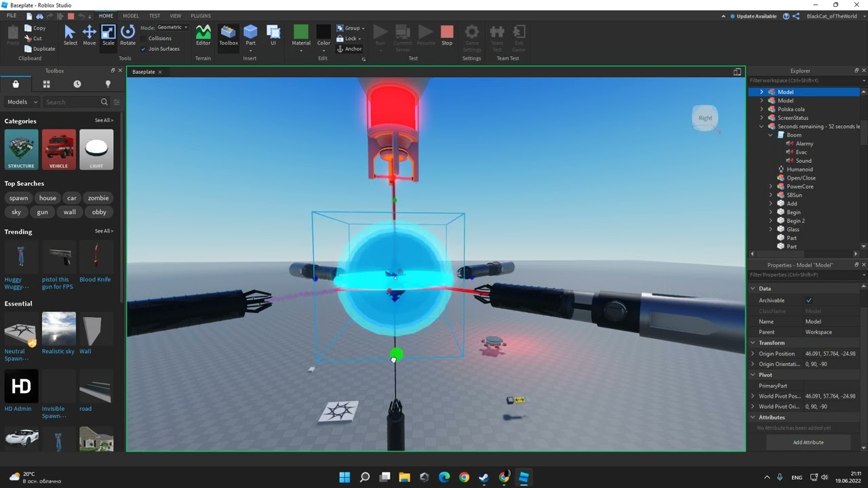
Task: Open Windows Start menu
Action: [x=344, y=477]
